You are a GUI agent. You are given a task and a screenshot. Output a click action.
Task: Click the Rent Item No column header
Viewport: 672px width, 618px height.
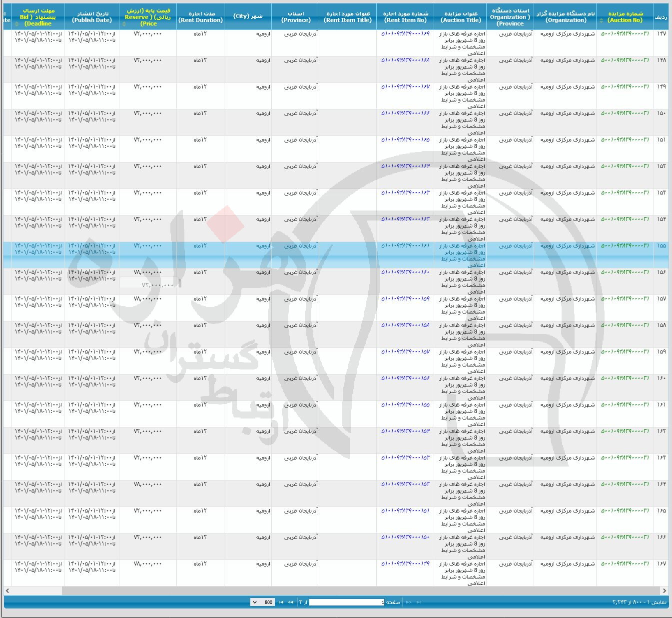(406, 17)
